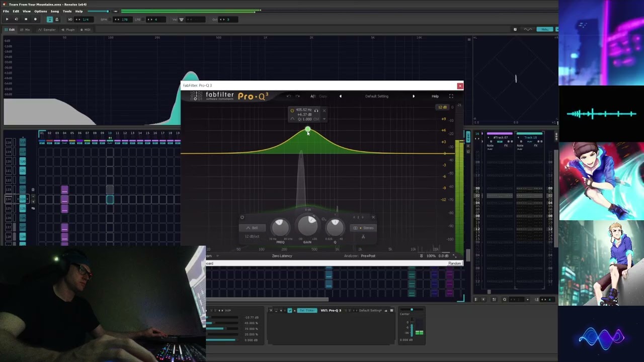
Task: Switch to the Sampler tab
Action: tap(47, 30)
